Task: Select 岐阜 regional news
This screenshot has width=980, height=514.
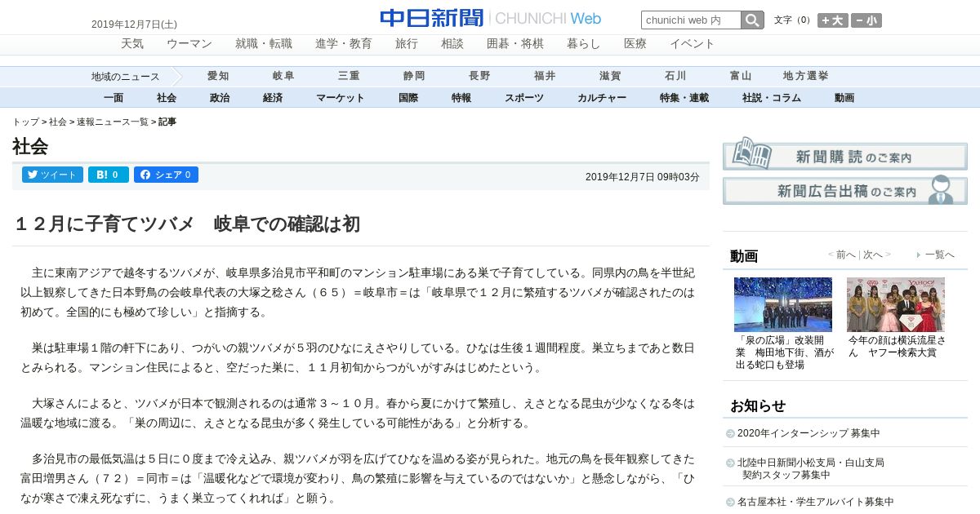Action: pos(283,76)
